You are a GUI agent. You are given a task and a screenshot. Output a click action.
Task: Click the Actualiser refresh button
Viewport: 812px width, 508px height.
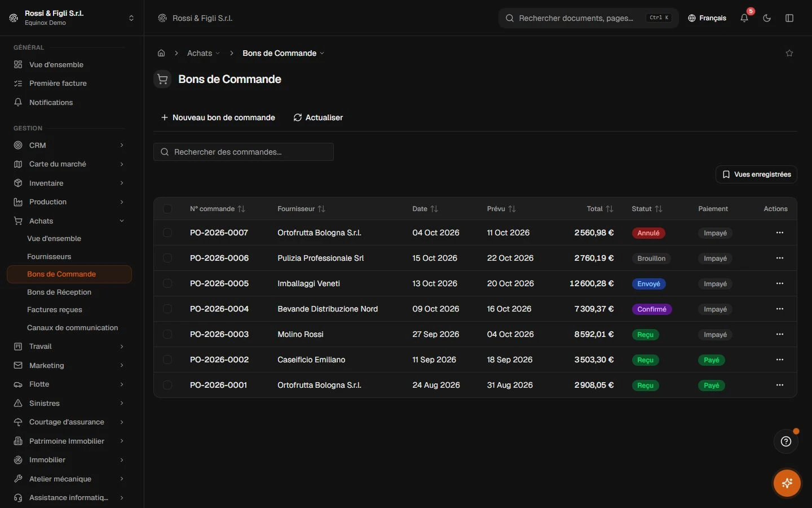point(318,117)
